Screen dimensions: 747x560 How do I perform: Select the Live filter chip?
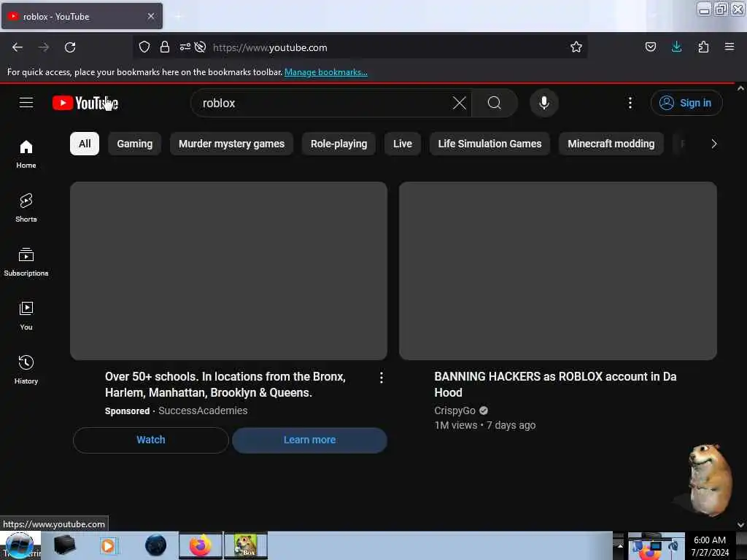pyautogui.click(x=403, y=144)
